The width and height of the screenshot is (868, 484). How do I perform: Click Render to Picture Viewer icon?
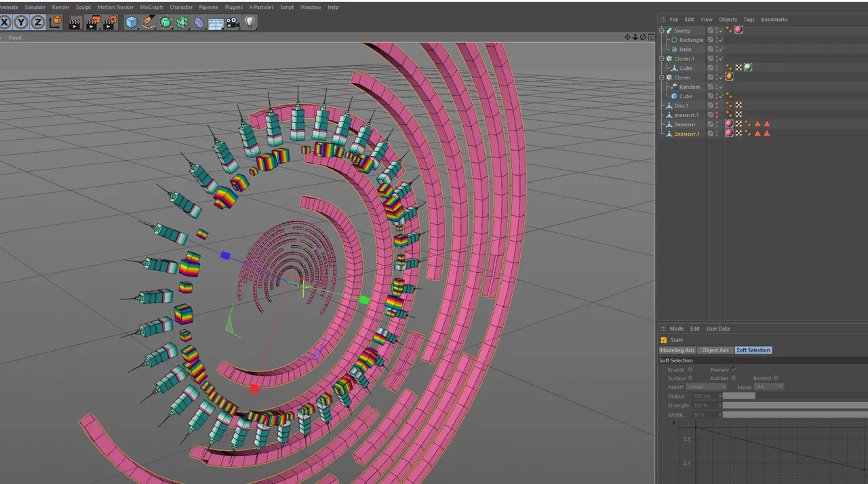pyautogui.click(x=92, y=22)
